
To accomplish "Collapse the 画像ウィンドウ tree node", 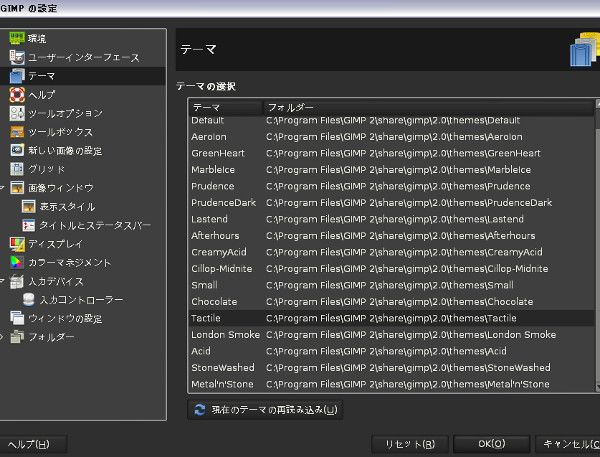I will (4, 188).
